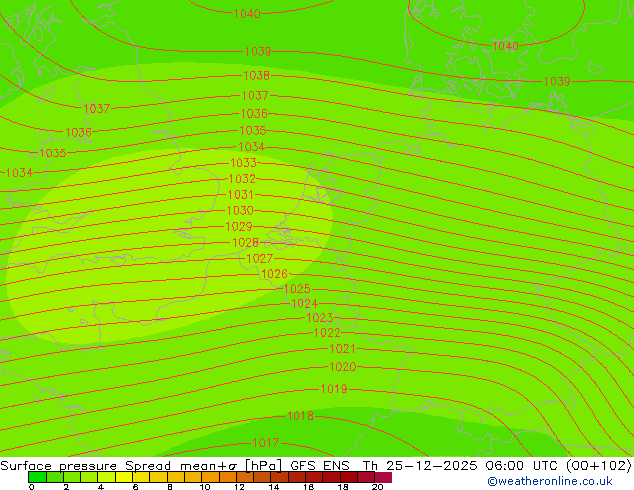This screenshot has width=634, height=490.
Task: Click the darkest crimson swatch ending the legend
Action: click(383, 477)
